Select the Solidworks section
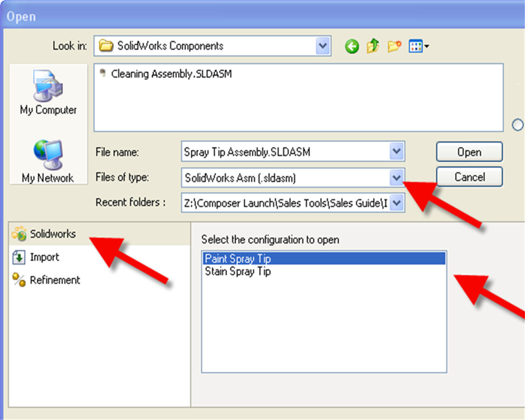This screenshot has width=525, height=420. click(x=52, y=234)
